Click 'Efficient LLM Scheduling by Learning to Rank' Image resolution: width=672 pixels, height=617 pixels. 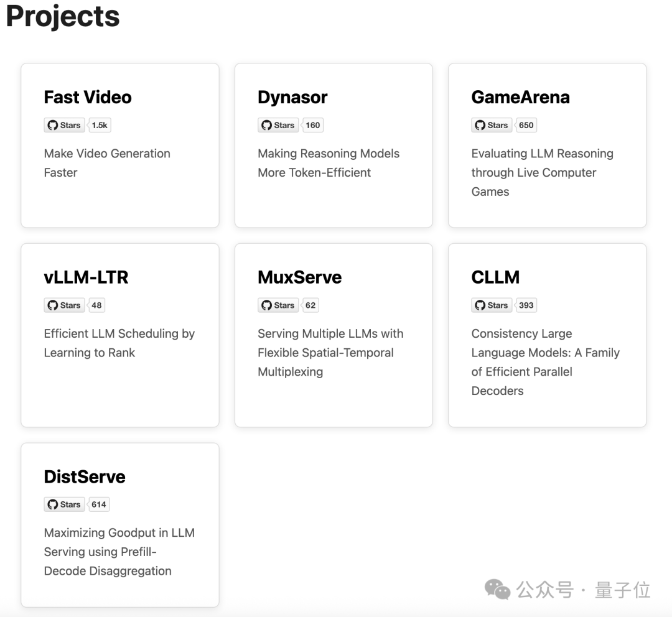coord(119,343)
